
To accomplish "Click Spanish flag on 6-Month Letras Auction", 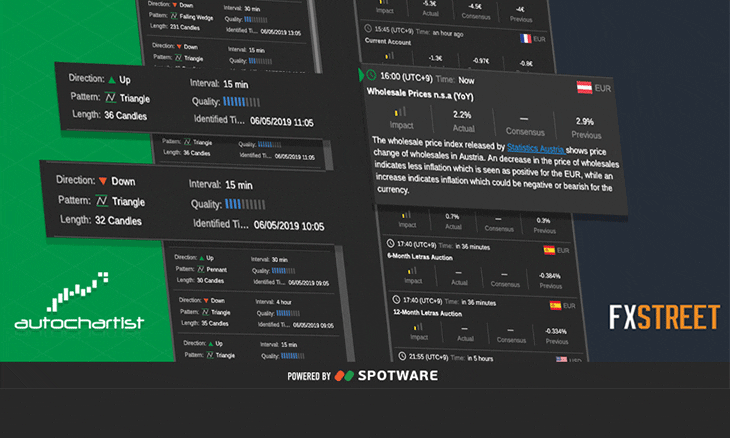I will pos(549,250).
